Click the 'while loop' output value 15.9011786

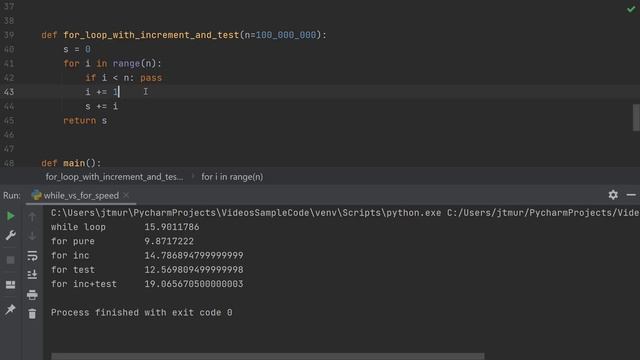(172, 227)
